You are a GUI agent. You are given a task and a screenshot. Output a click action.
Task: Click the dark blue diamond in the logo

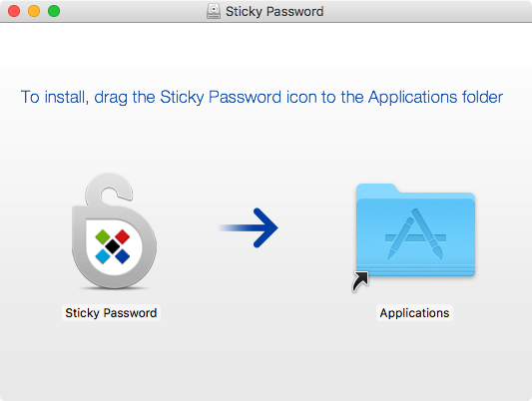coord(122,256)
